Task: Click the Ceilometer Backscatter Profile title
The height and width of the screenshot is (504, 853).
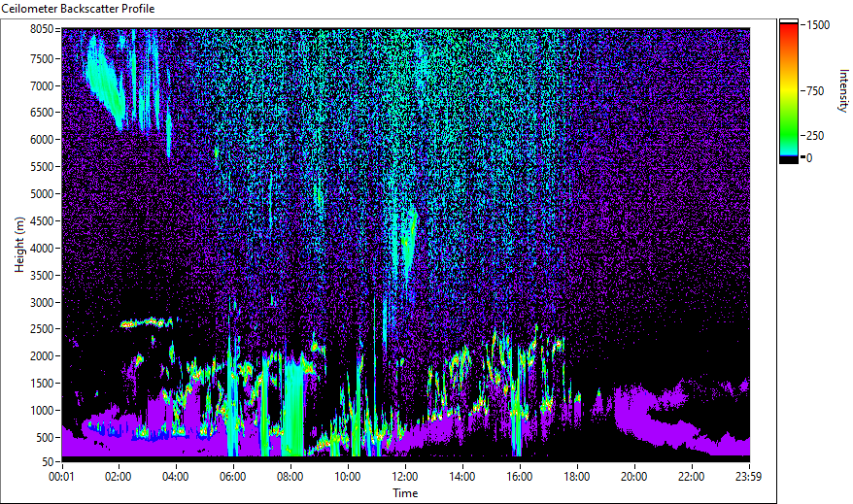Action: coord(78,9)
